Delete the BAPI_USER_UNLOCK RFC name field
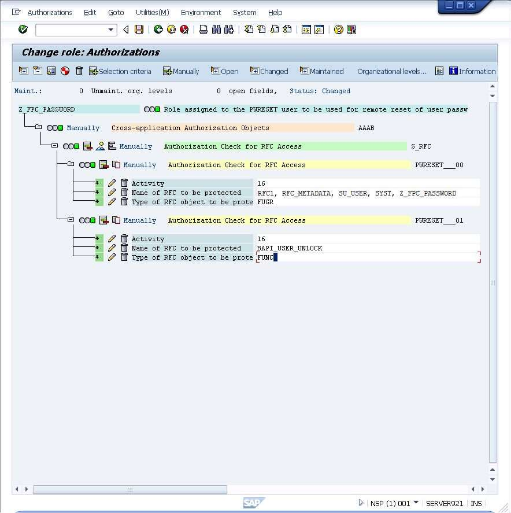 124,248
